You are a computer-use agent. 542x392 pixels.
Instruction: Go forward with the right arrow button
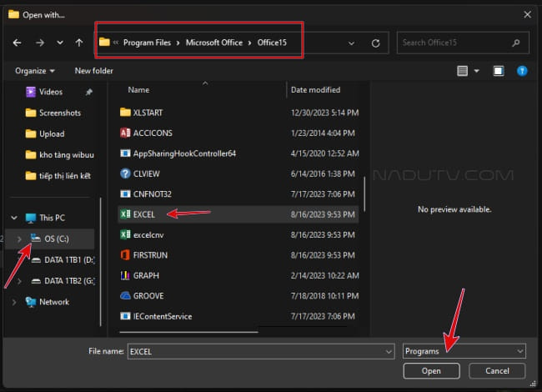tap(40, 43)
